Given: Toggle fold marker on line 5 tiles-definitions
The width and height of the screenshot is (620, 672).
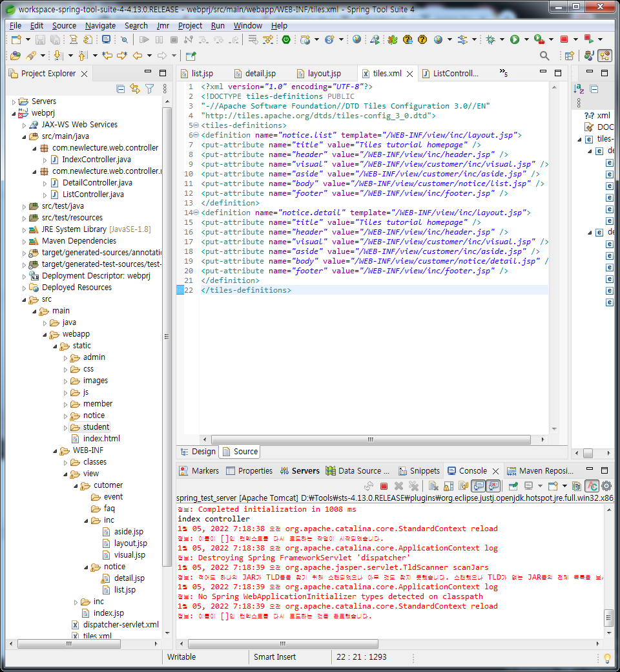Looking at the screenshot, I should point(196,125).
